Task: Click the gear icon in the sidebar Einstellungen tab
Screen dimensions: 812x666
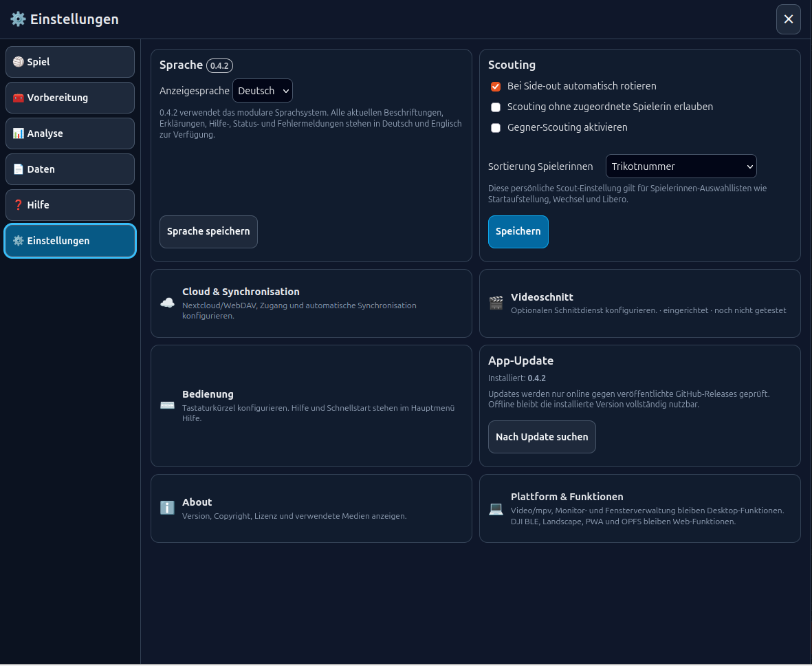Action: coord(18,241)
